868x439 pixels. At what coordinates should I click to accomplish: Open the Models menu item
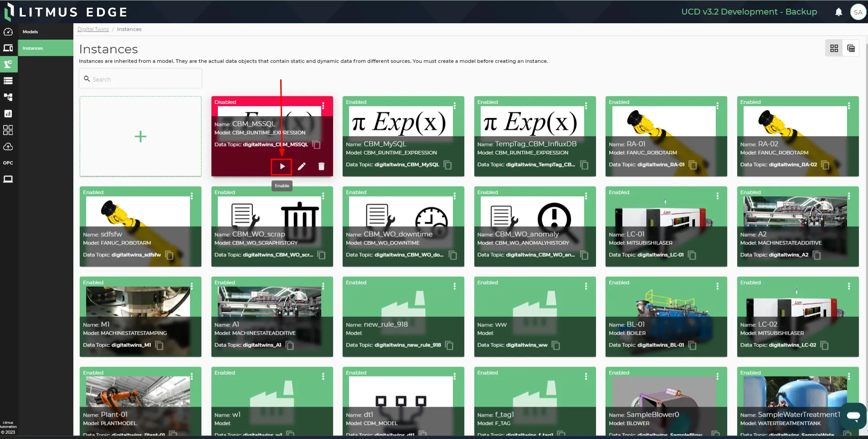(x=46, y=32)
